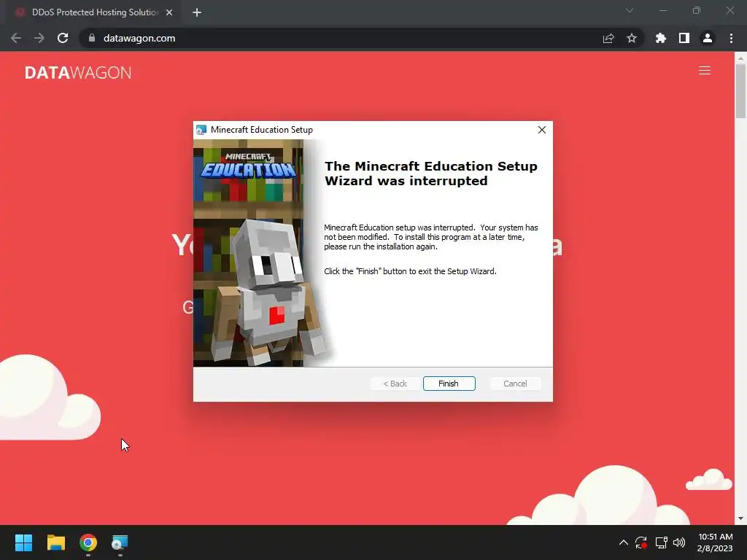
Task: Click the Chrome reload page icon
Action: click(x=63, y=38)
